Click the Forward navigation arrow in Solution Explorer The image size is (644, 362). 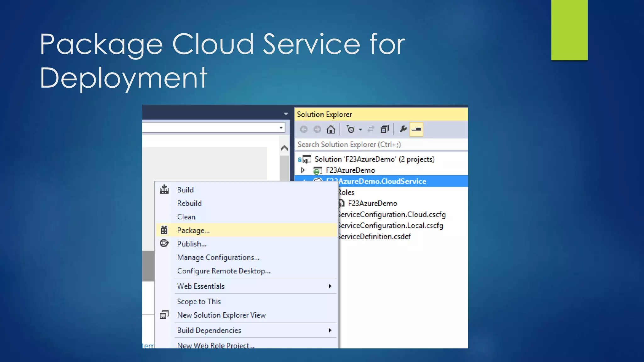click(317, 129)
